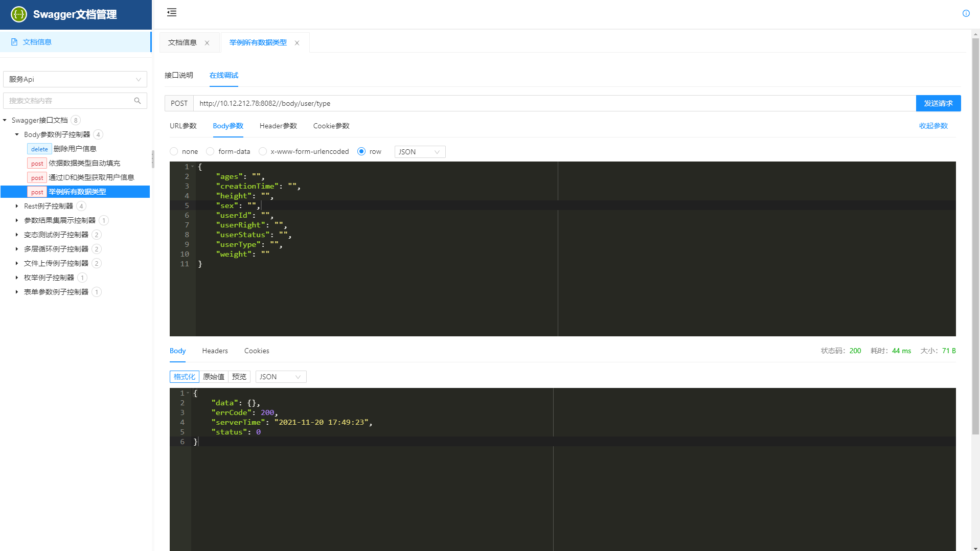
Task: Show the response Headers tab
Action: tap(215, 351)
